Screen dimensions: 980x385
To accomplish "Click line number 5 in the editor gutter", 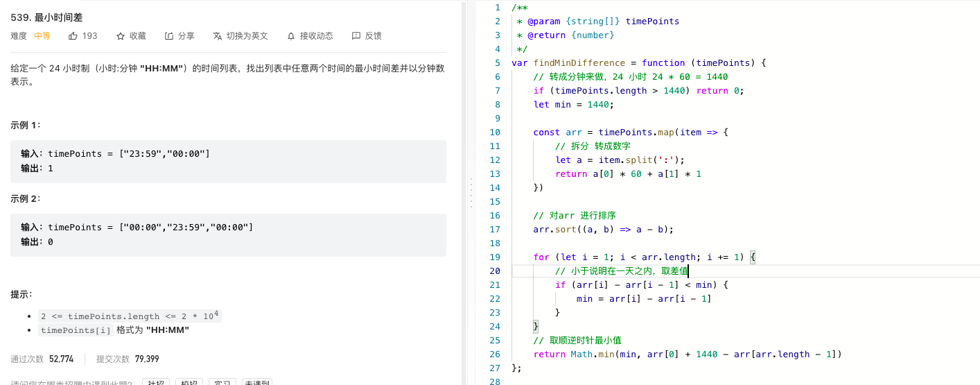I will pyautogui.click(x=497, y=62).
